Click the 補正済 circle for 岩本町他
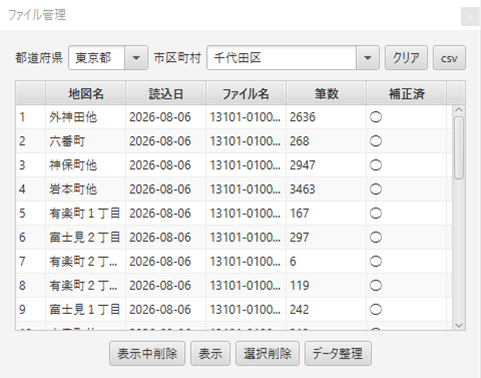The width and height of the screenshot is (481, 378). click(376, 189)
